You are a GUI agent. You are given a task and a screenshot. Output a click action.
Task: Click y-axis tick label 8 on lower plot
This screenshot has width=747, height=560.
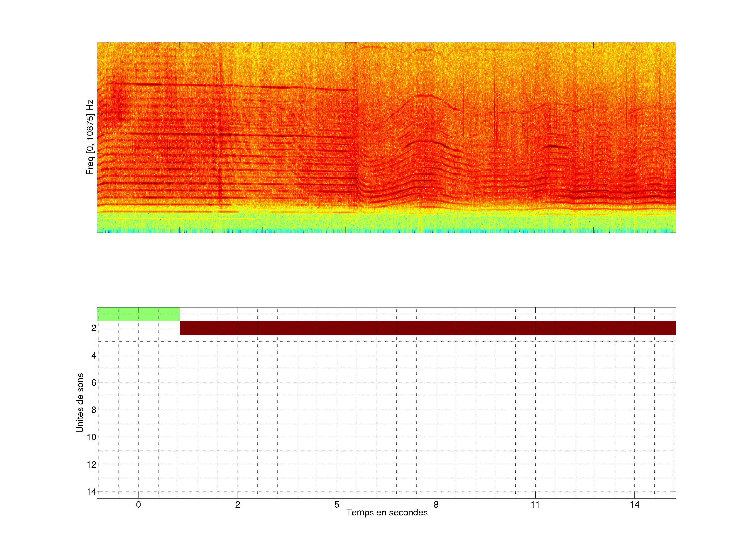tap(94, 410)
